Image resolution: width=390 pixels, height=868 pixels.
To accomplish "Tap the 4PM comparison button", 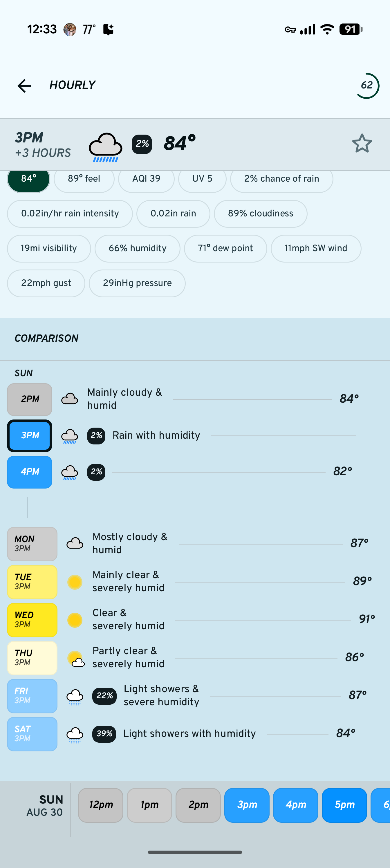I will point(30,472).
